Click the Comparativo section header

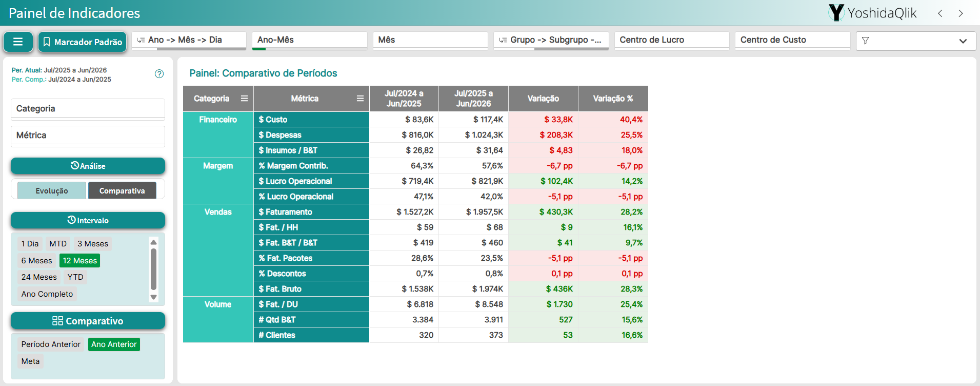point(88,321)
